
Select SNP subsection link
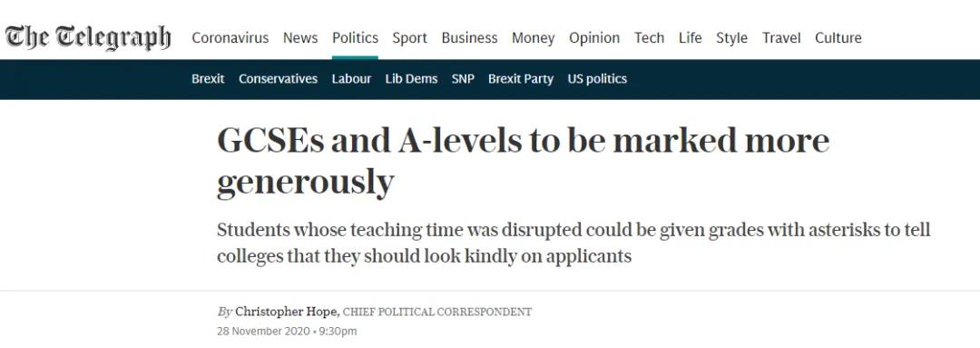pos(463,79)
